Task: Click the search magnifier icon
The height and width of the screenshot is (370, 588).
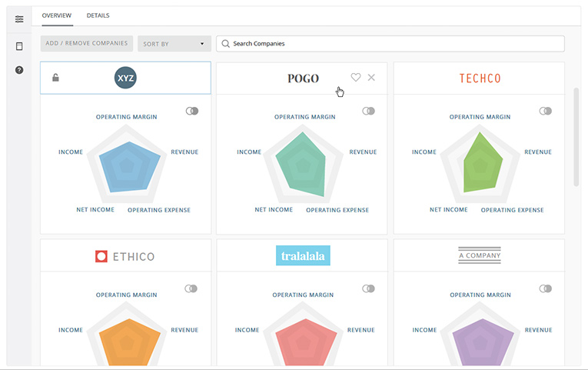Action: click(225, 44)
